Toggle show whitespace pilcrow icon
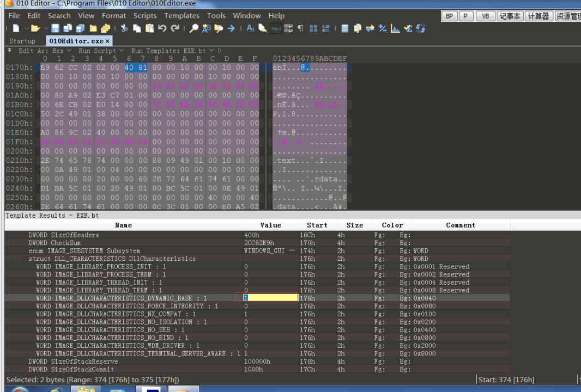 (300, 28)
